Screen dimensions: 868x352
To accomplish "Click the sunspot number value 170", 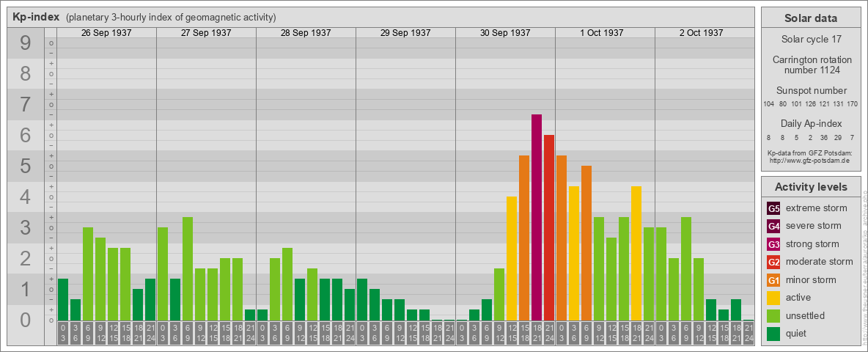I will click(x=852, y=103).
